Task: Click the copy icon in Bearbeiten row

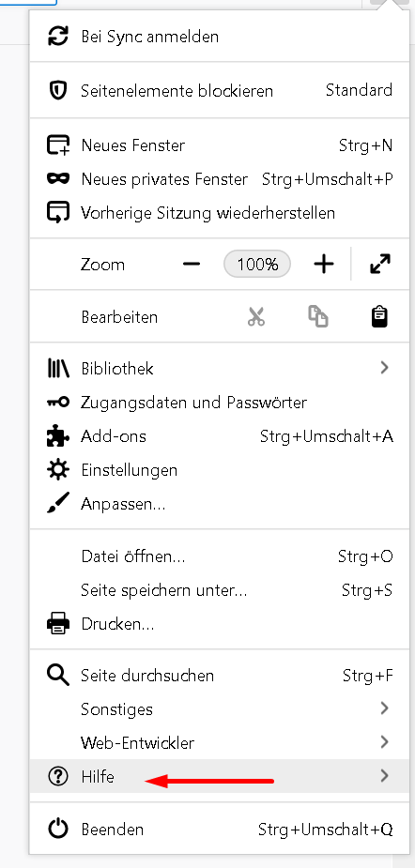Action: (x=318, y=316)
